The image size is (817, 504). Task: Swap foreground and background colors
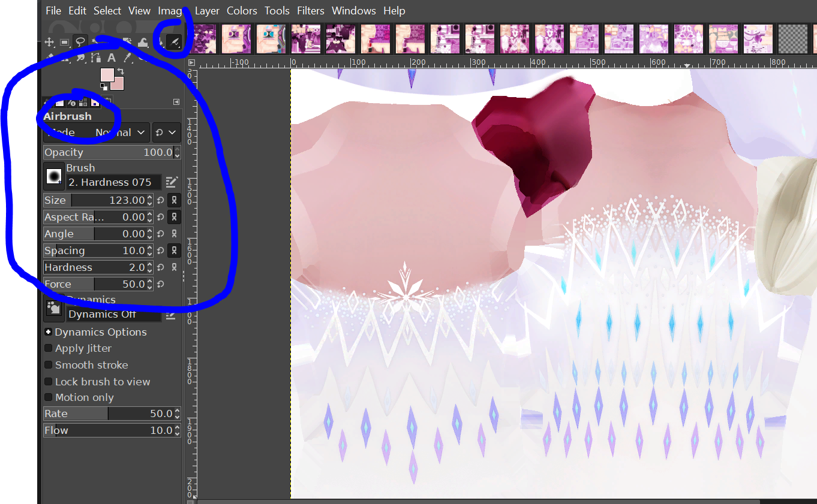(x=120, y=72)
